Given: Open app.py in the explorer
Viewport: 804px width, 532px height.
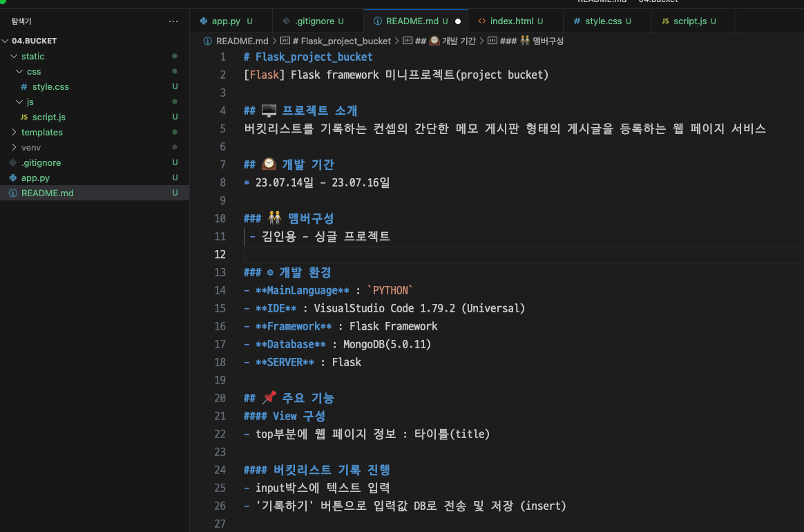Looking at the screenshot, I should point(95,178).
